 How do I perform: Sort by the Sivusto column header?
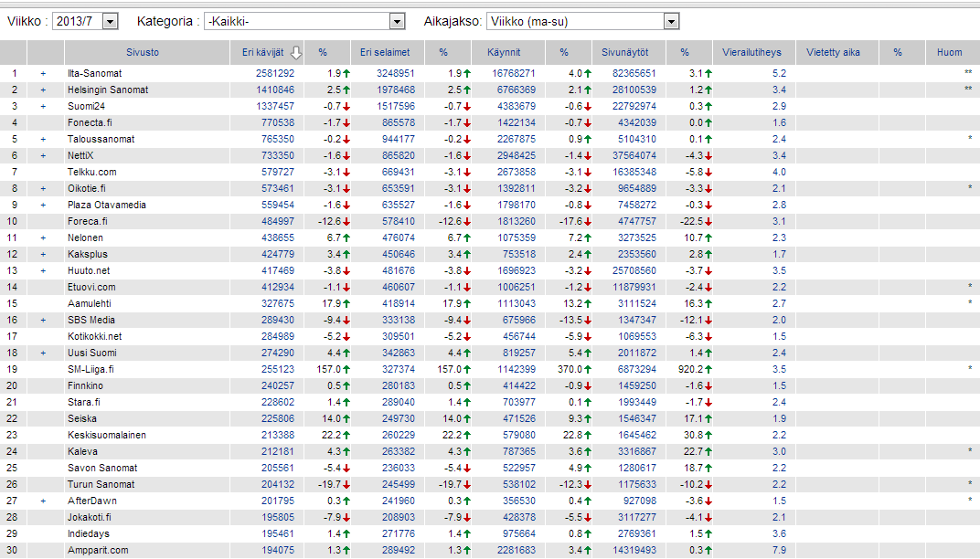point(143,52)
